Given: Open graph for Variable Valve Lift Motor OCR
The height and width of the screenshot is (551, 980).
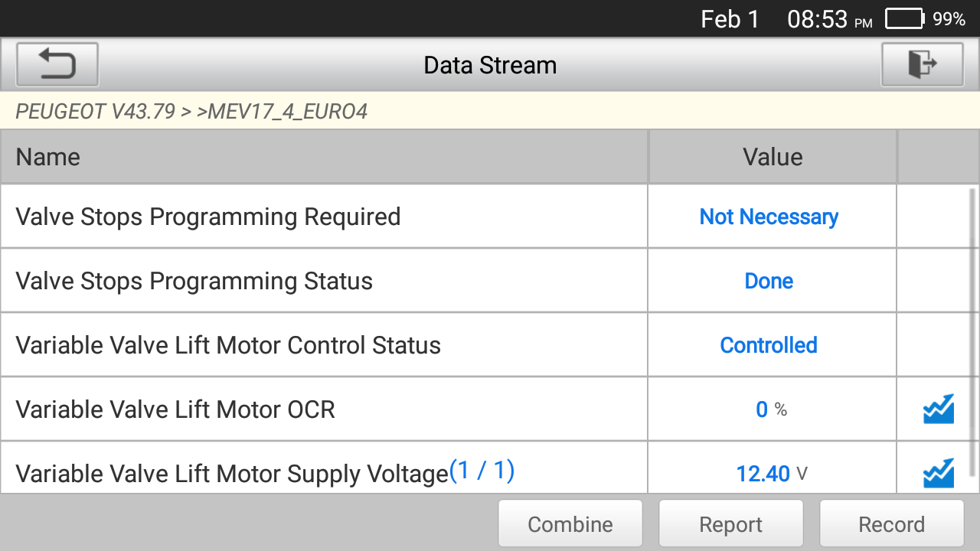Looking at the screenshot, I should click(x=938, y=409).
